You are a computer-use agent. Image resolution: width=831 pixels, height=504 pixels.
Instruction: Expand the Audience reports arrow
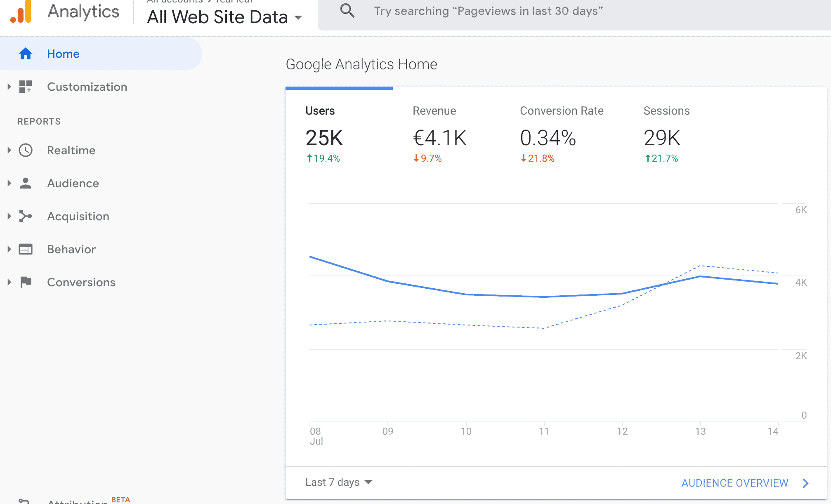pyautogui.click(x=9, y=183)
